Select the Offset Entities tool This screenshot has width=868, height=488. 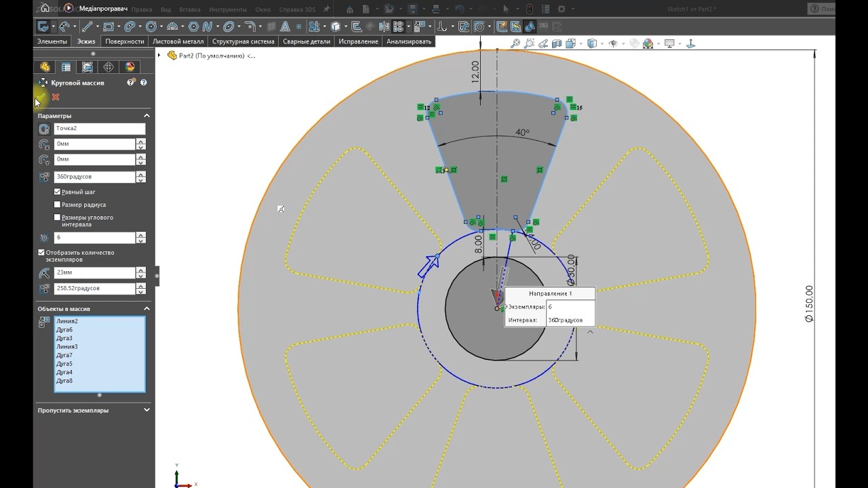point(356,26)
